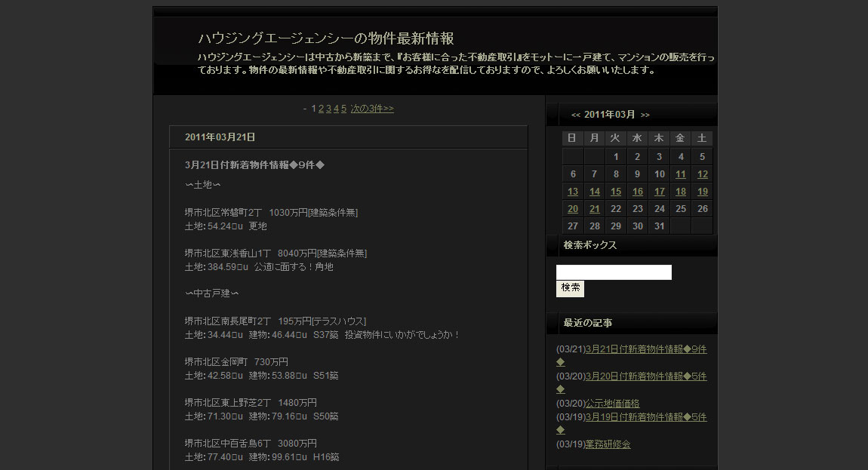Viewport: 868px width, 470px height.
Task: Click calendar date 31
Action: pyautogui.click(x=660, y=226)
